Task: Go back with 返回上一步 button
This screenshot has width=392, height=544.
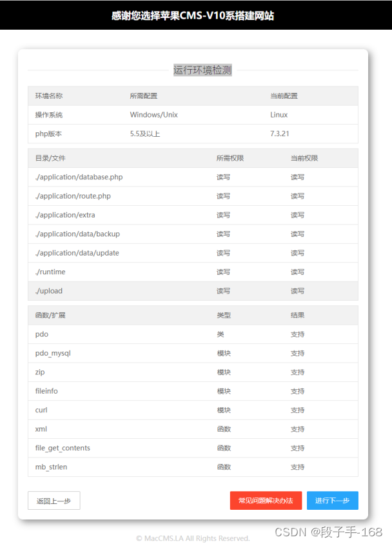Action: (54, 501)
